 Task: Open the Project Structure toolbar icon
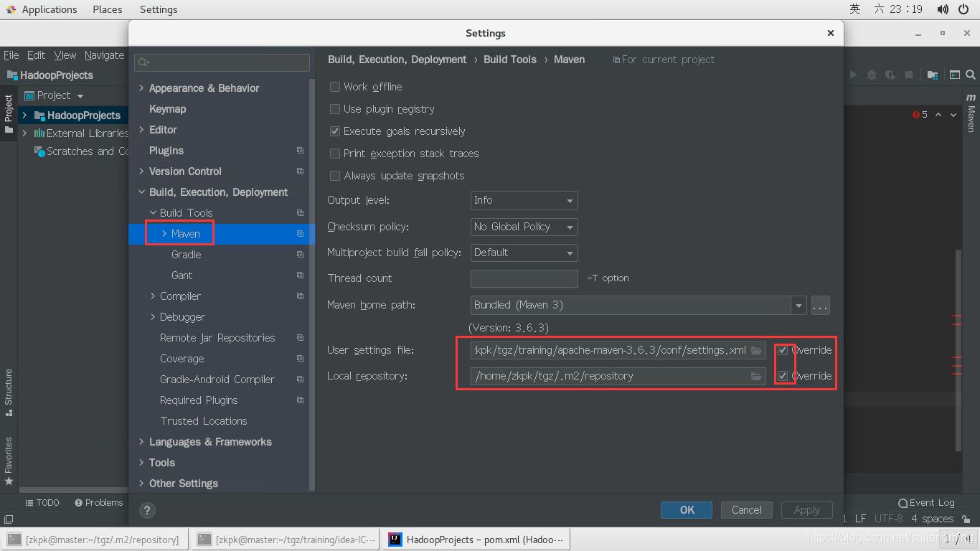[932, 75]
